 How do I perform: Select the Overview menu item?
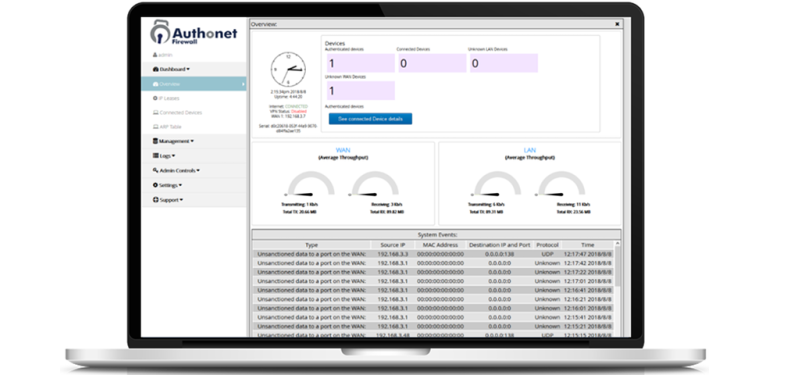[x=193, y=84]
